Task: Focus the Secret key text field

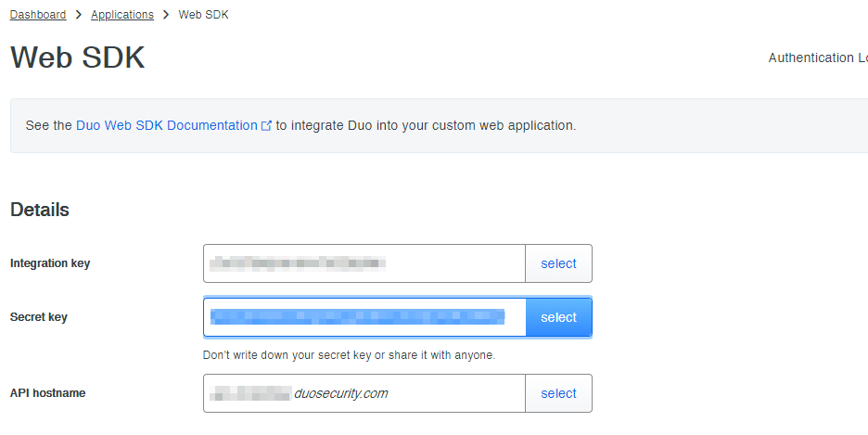Action: (364, 317)
